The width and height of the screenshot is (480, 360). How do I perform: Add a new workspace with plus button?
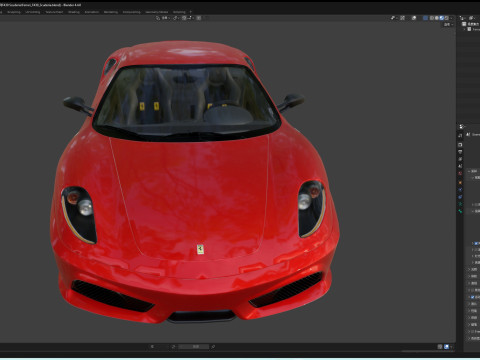tap(191, 12)
